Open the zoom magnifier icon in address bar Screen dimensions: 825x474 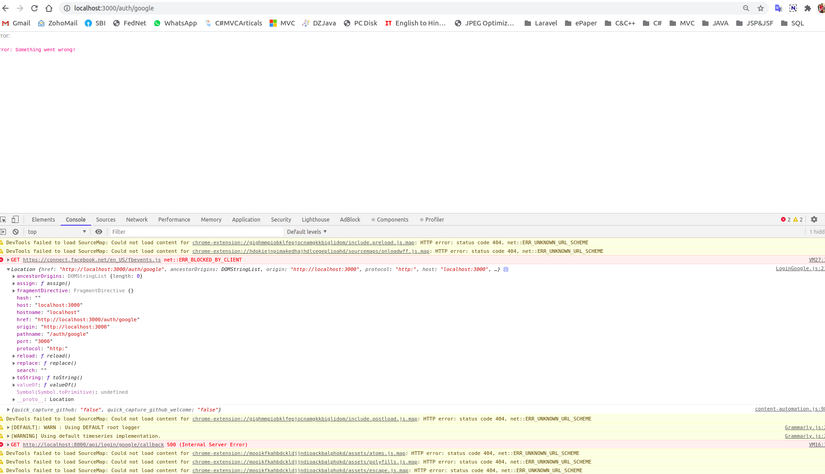point(746,8)
